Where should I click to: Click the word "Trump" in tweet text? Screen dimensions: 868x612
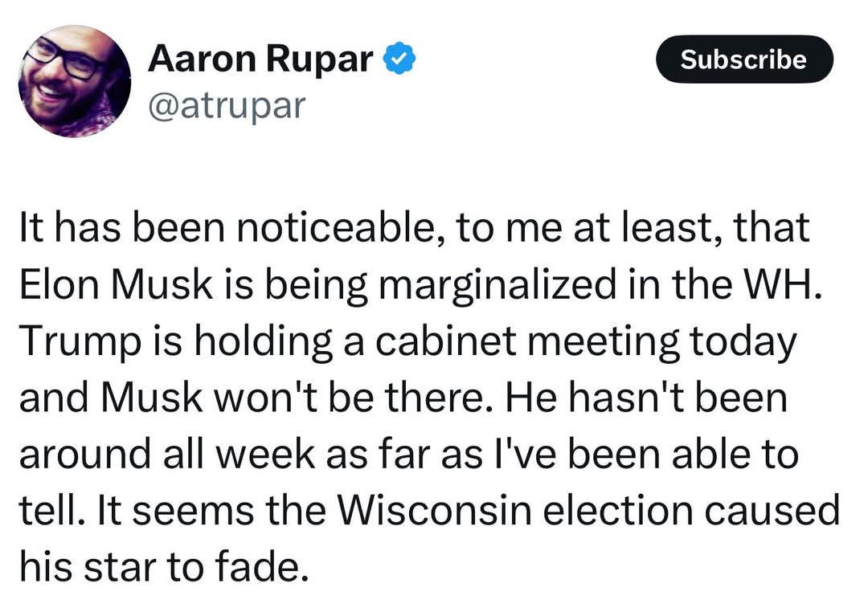[80, 342]
